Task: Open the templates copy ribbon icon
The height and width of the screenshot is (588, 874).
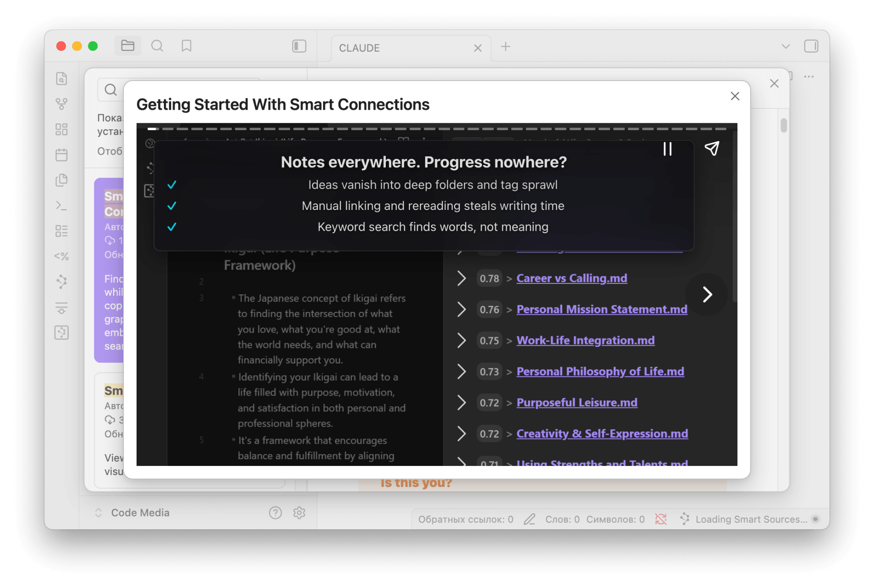Action: click(x=61, y=180)
